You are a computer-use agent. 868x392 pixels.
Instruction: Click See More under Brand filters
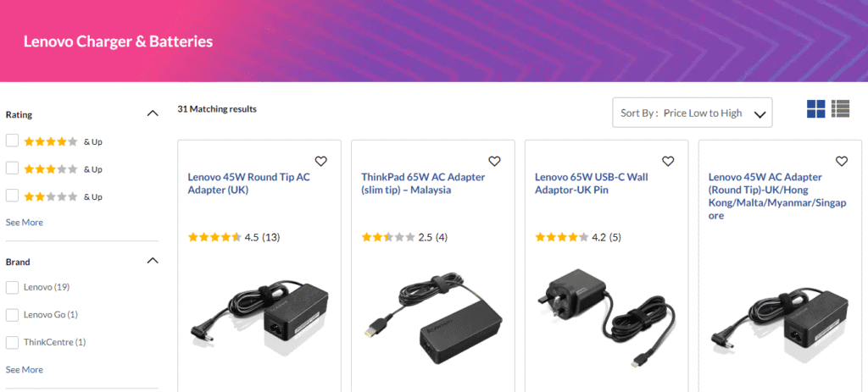tap(25, 370)
